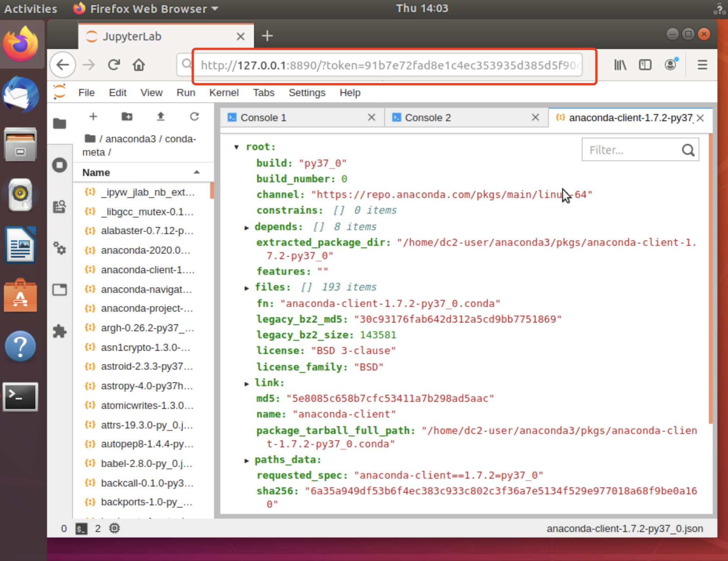Open Running Terminals and Kernels sidebar icon

pyautogui.click(x=60, y=165)
